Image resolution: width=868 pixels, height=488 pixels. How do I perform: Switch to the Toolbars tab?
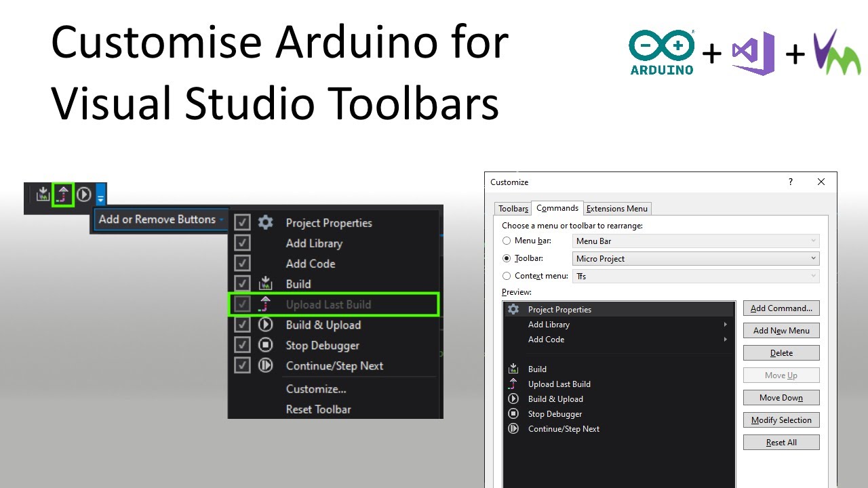point(513,209)
